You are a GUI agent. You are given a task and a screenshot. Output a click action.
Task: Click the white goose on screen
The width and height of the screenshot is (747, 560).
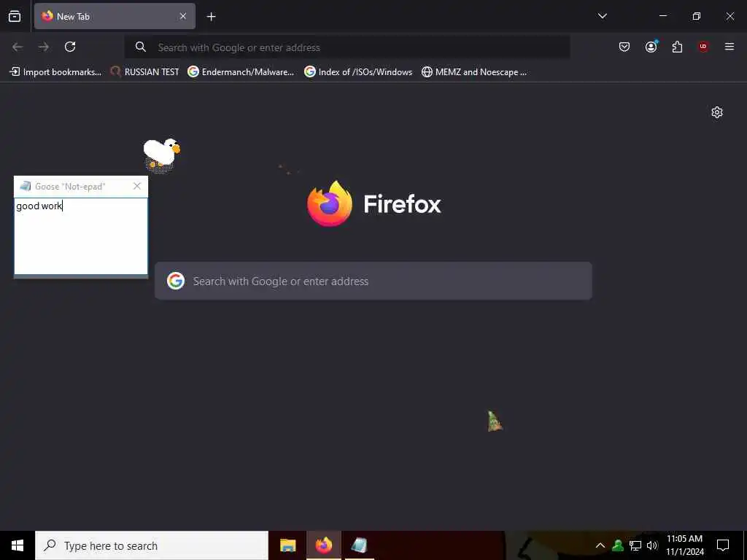pyautogui.click(x=161, y=155)
